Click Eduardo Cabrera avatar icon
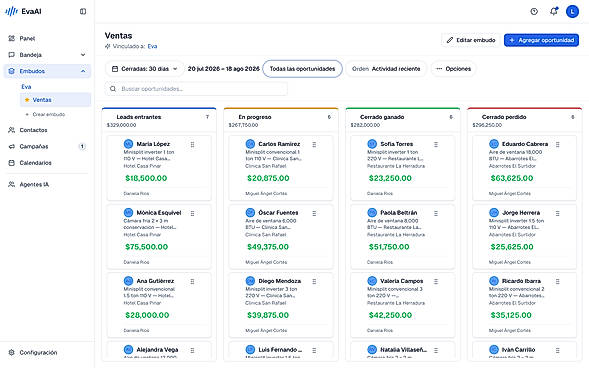589x368 pixels. click(x=494, y=144)
